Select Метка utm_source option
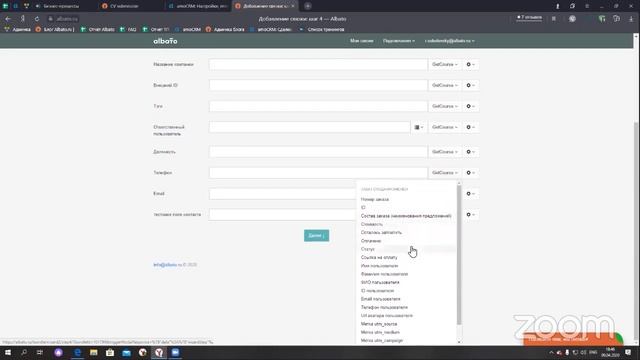This screenshot has height=360, width=640. [379, 324]
